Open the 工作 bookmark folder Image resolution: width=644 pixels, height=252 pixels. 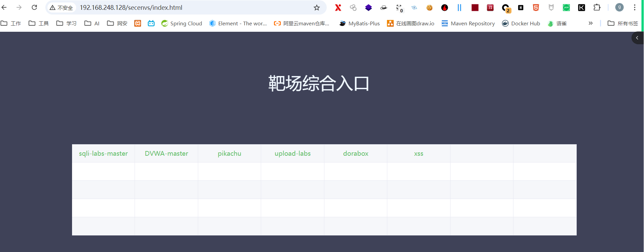point(11,23)
